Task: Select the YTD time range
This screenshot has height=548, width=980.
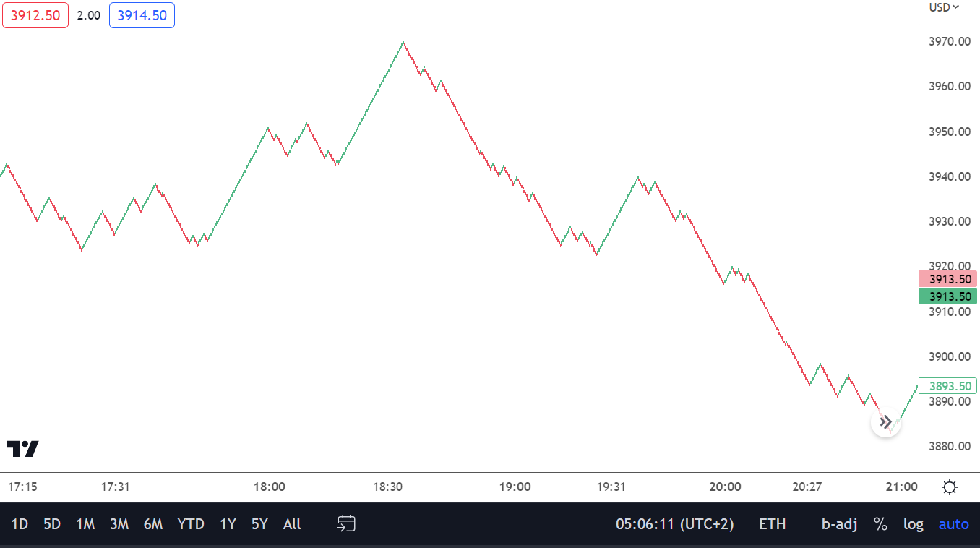Action: (191, 524)
